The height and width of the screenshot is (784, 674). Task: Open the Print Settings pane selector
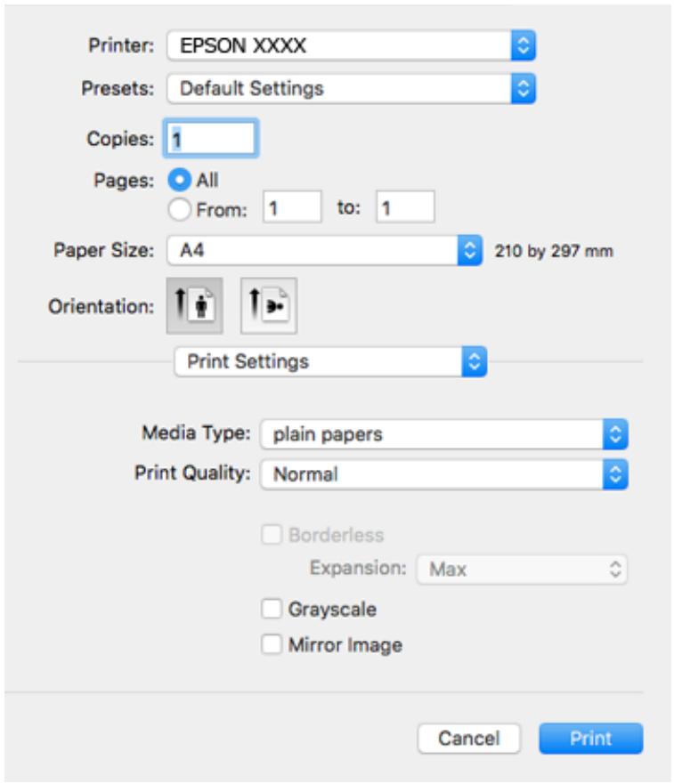(x=330, y=361)
